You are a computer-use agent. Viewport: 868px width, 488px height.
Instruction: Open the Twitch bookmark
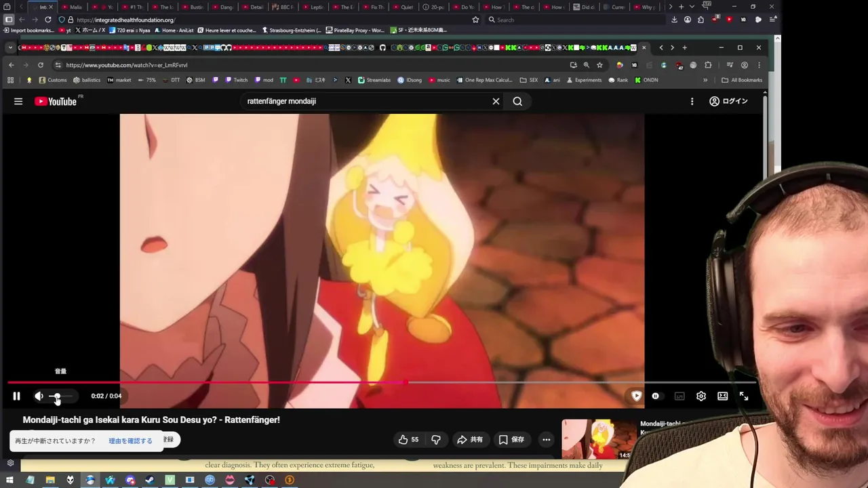(x=237, y=80)
